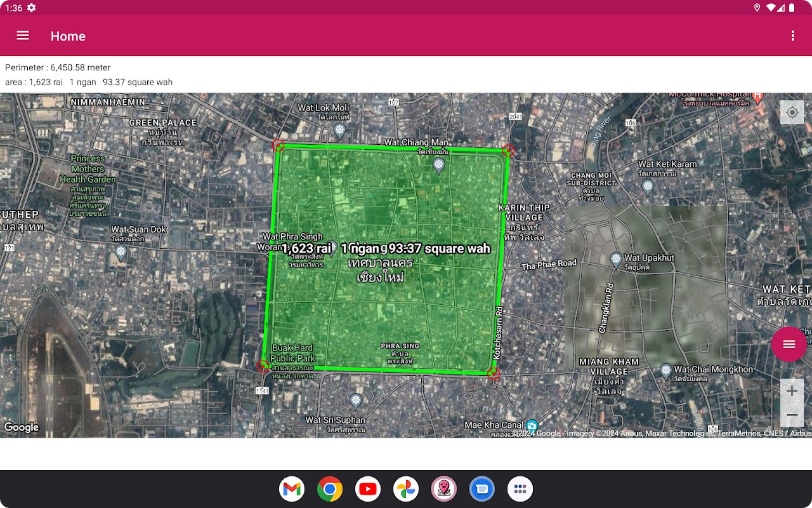The height and width of the screenshot is (508, 812).
Task: Open the three-dot overflow menu
Action: [x=792, y=36]
